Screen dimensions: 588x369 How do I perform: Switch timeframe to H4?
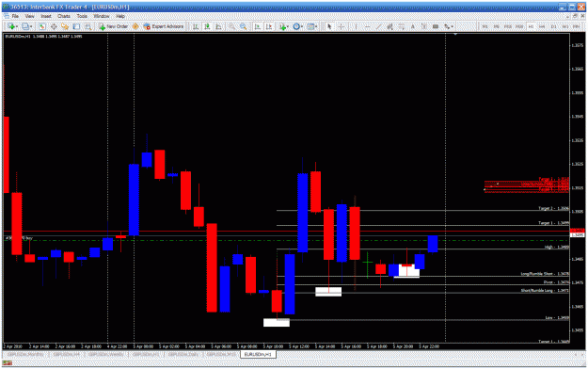point(542,26)
